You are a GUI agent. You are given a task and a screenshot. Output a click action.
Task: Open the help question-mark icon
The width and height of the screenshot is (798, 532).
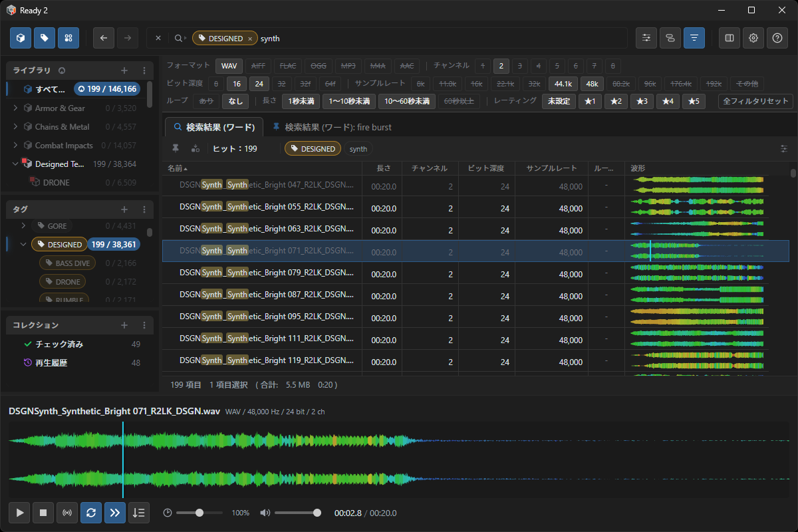tap(777, 38)
